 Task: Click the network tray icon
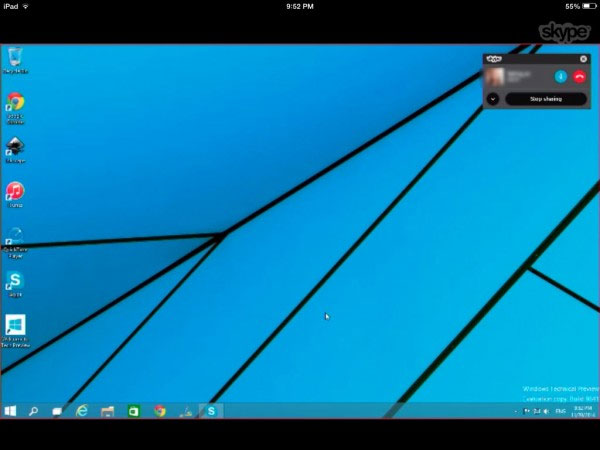click(536, 411)
